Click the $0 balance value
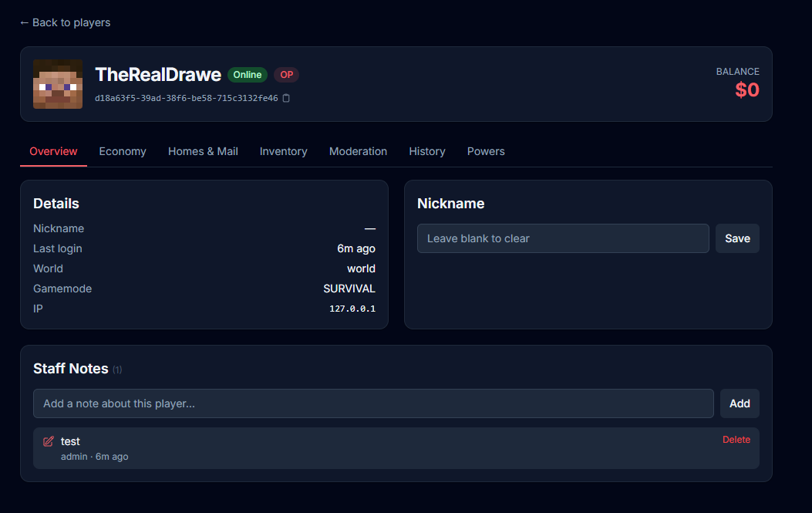The width and height of the screenshot is (812, 513). (747, 90)
